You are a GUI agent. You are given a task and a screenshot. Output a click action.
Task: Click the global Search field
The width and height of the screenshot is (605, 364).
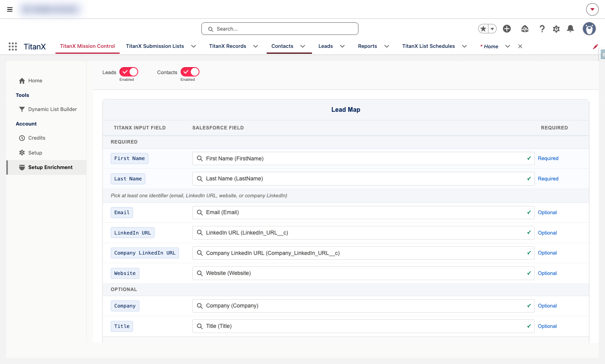280,29
